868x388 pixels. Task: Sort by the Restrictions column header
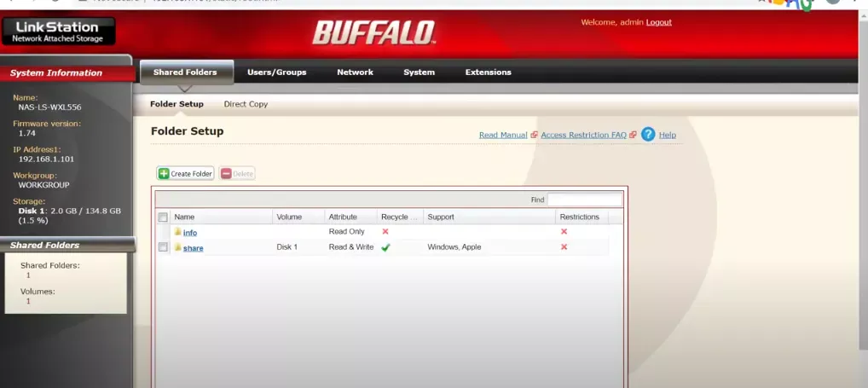[x=582, y=217]
